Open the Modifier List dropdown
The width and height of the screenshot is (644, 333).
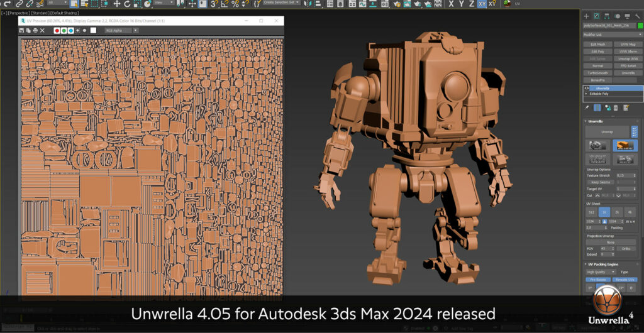[x=613, y=35]
